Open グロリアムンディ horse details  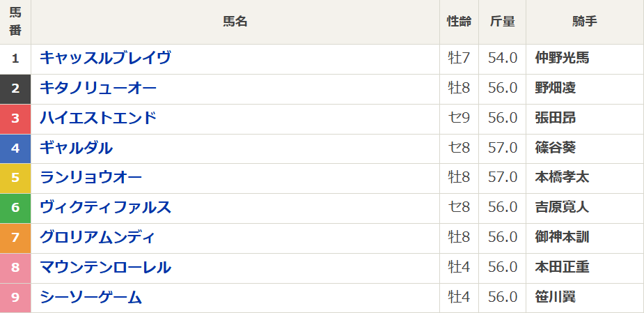[98, 237]
